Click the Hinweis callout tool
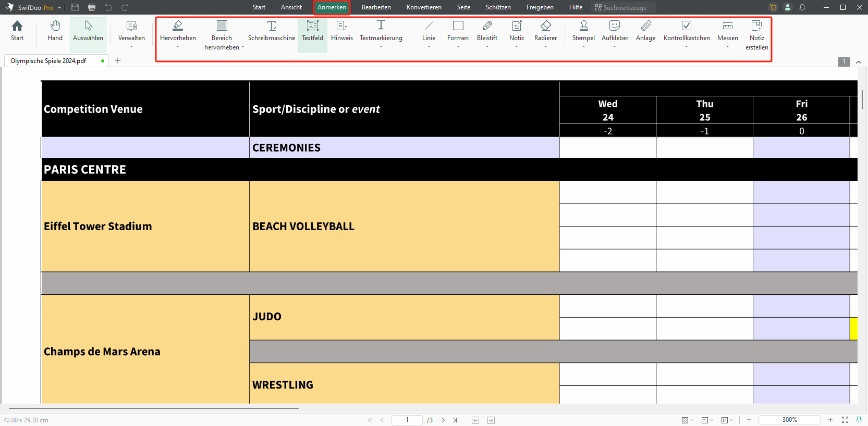The image size is (868, 426). [341, 31]
